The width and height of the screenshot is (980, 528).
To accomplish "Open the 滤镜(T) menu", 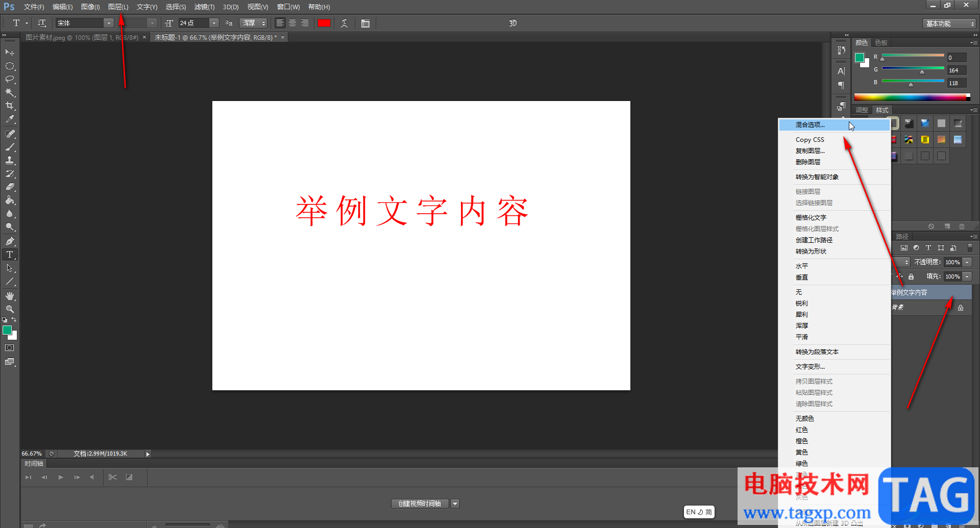I will tap(204, 7).
